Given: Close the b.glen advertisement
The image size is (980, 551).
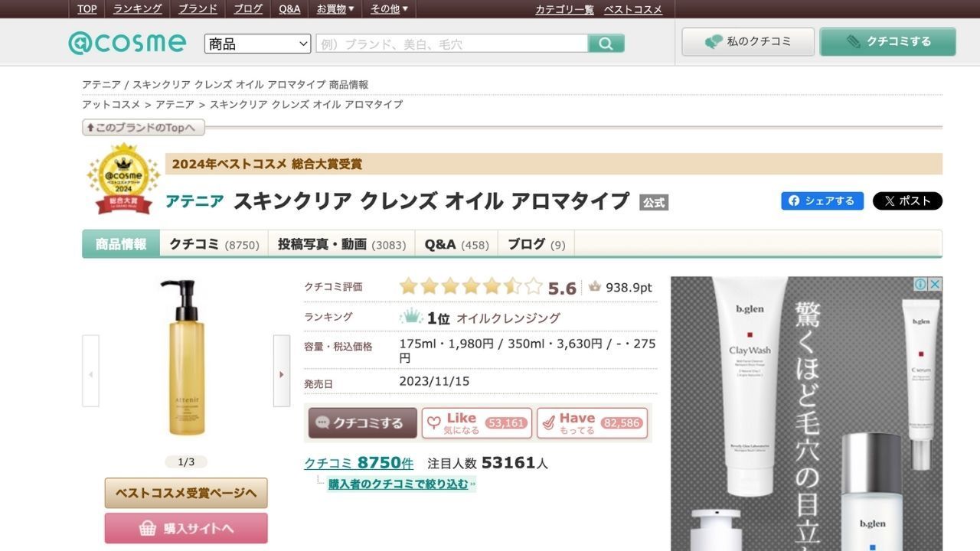Looking at the screenshot, I should pos(935,285).
